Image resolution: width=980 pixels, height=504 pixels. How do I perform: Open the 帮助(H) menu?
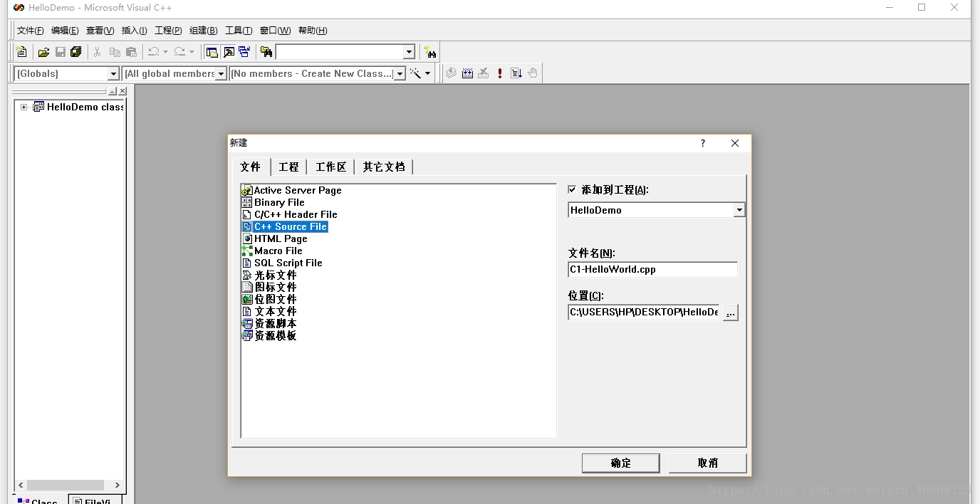[x=313, y=31]
